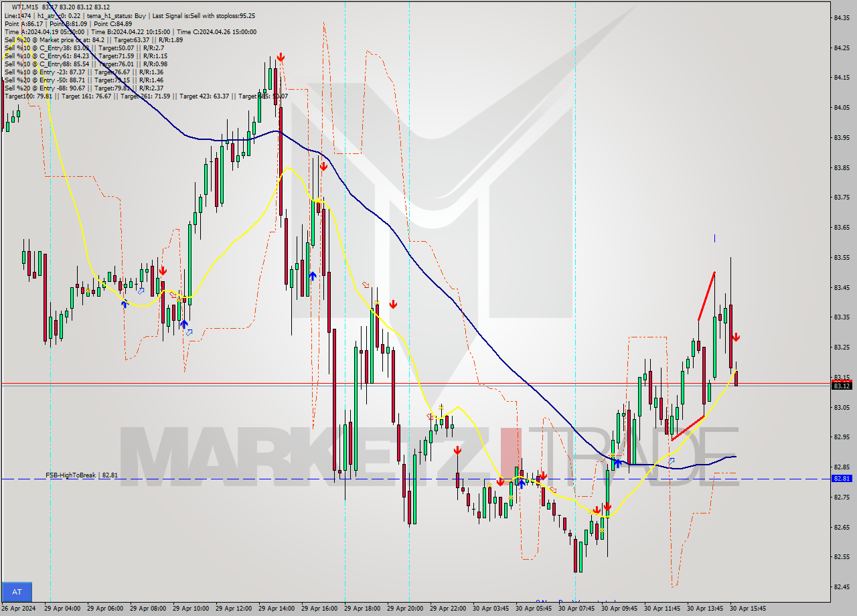Select the upper red trendline segment
The height and width of the screenshot is (616, 857).
pos(706,296)
